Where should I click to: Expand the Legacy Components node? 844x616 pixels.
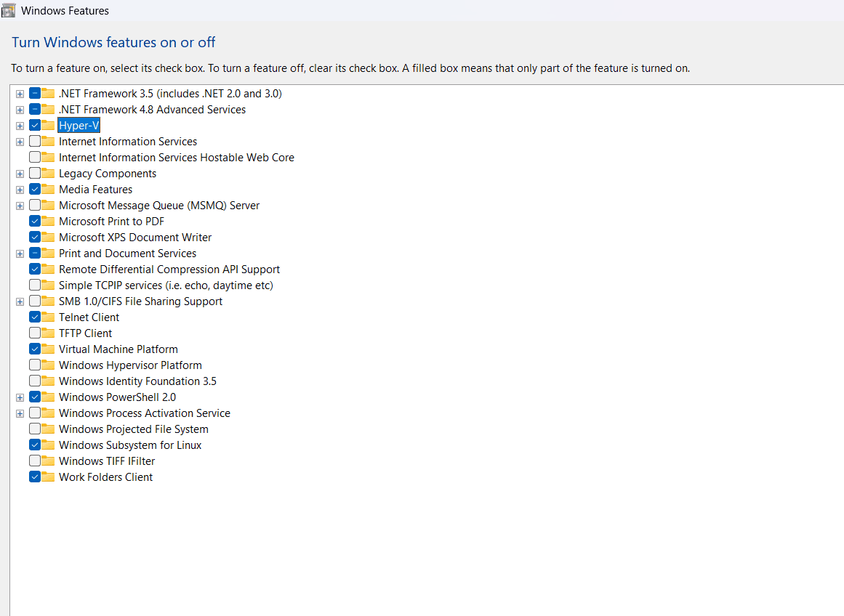click(x=20, y=174)
